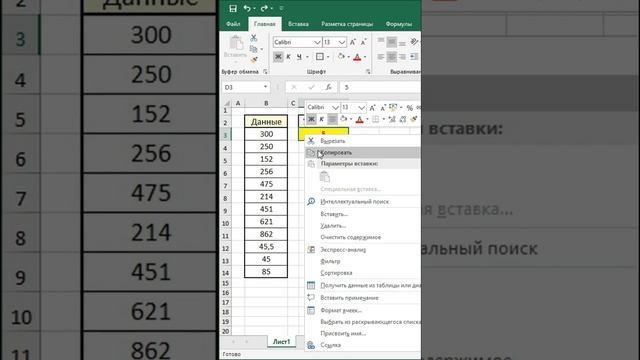Click mini toolbar red font color
Viewport: 640px width, 360px height.
359,120
